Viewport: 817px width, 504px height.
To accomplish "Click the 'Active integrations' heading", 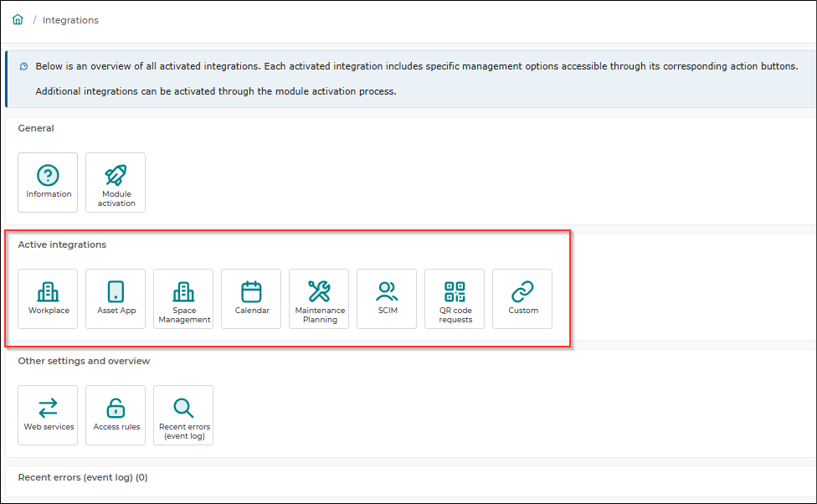I will tap(62, 244).
